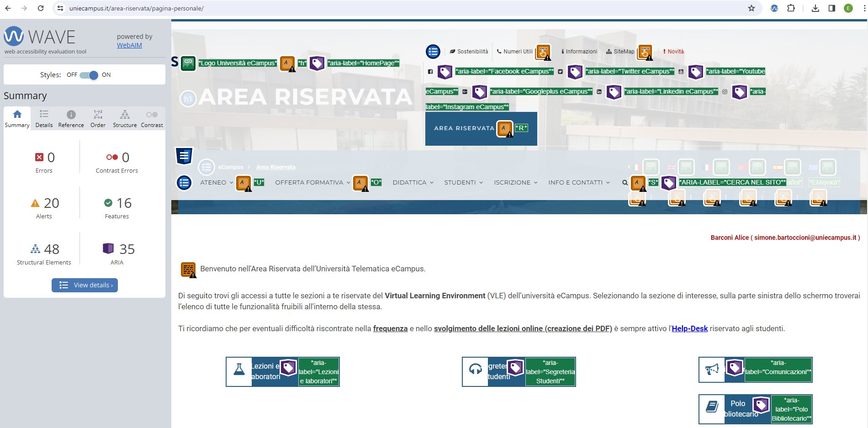The height and width of the screenshot is (428, 868).
Task: Click the ARIA icon beside Twitter eCampus label
Action: point(575,72)
